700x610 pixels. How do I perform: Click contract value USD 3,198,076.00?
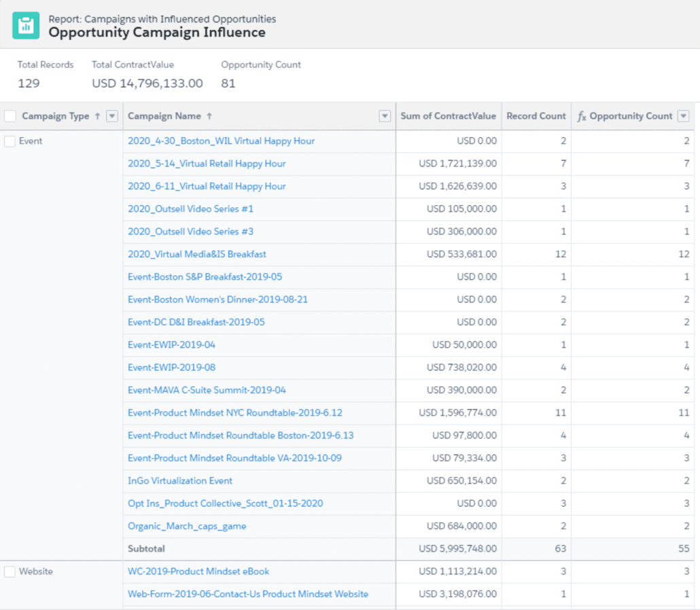[x=457, y=594]
